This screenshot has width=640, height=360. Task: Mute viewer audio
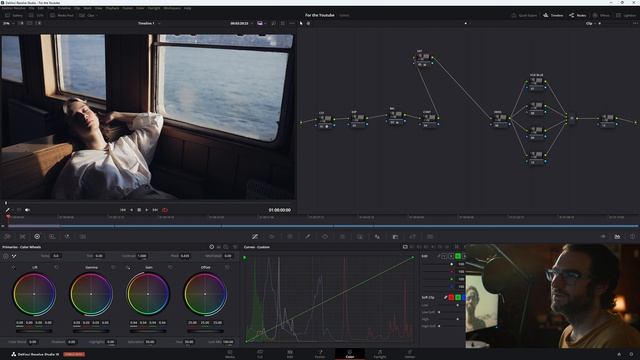[x=27, y=210]
